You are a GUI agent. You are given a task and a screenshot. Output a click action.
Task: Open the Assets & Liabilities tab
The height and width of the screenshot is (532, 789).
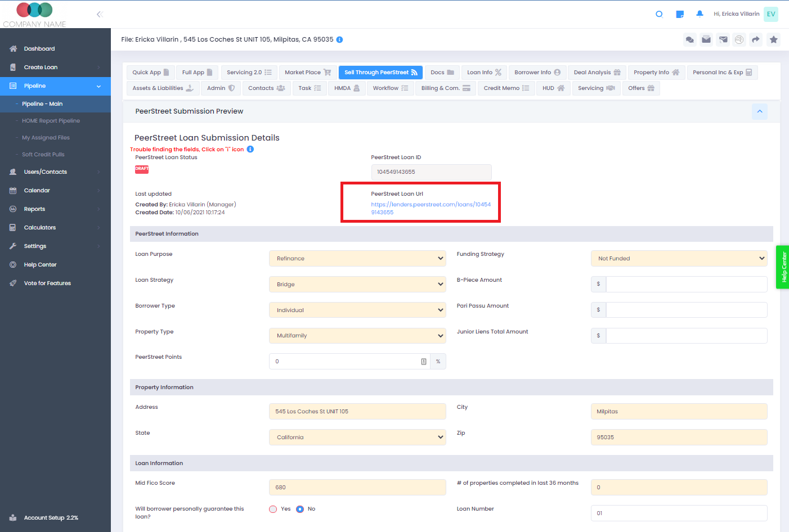coord(163,88)
